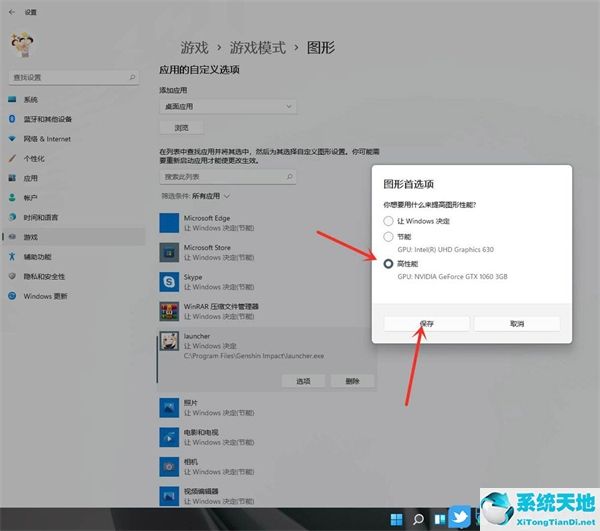Image resolution: width=600 pixels, height=531 pixels.
Task: Expand the 桌面应用 add-app dropdown
Action: [x=228, y=106]
